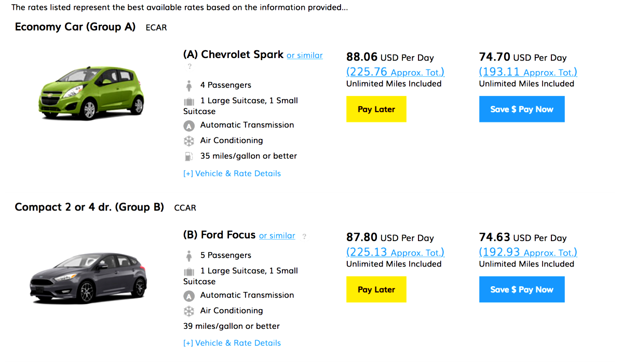
Task: Expand Vehicle & Rate Details for Chevrolet Spark
Action: coord(232,173)
